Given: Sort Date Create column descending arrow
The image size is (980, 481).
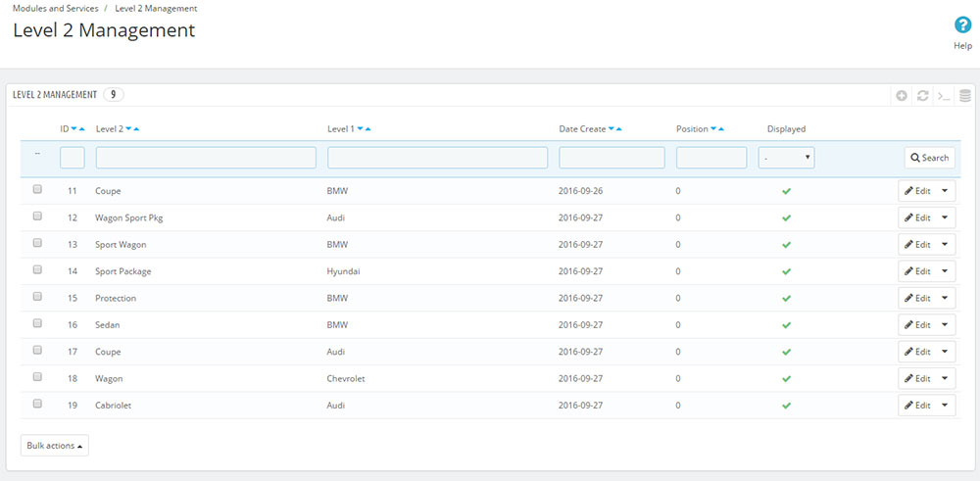Looking at the screenshot, I should [612, 128].
